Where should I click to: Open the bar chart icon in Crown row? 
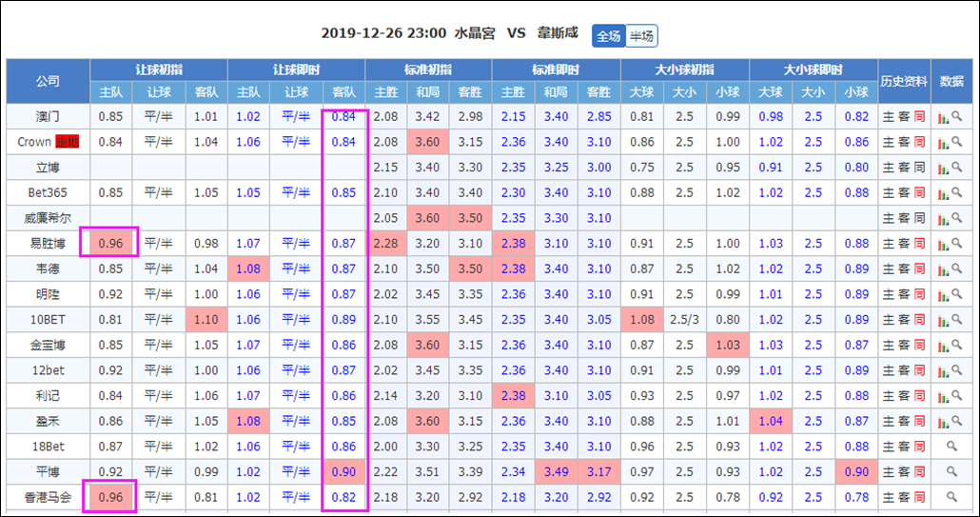pyautogui.click(x=943, y=142)
